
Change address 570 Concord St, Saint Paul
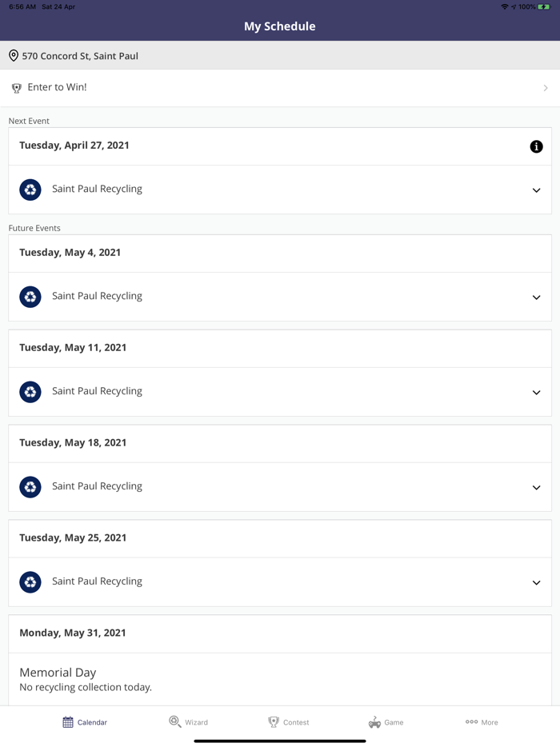point(80,56)
